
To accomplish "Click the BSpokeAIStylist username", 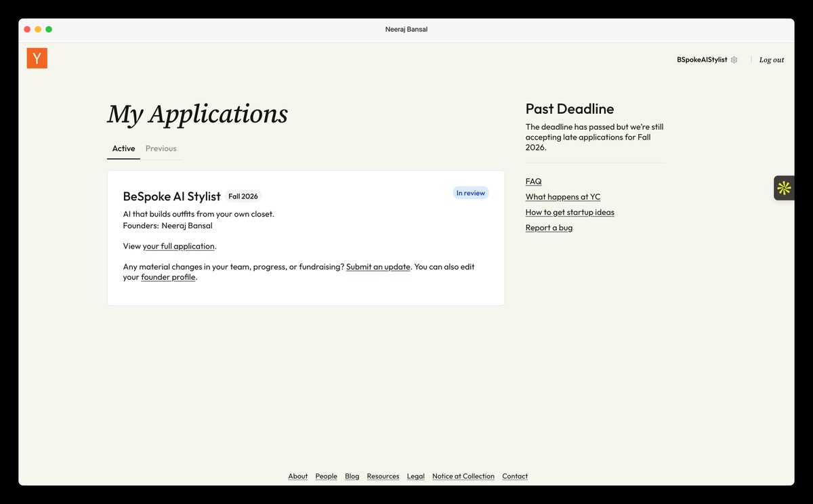I will pos(702,60).
